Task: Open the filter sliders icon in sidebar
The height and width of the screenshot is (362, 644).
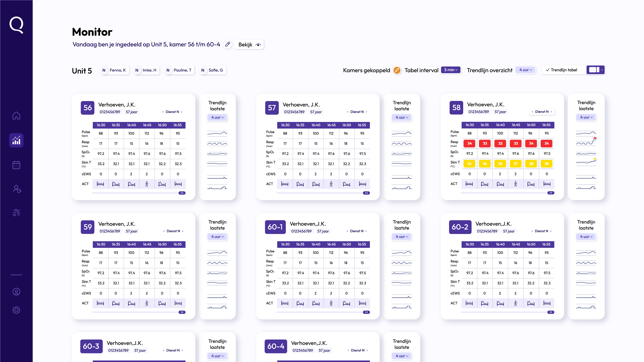Action: coord(16,212)
